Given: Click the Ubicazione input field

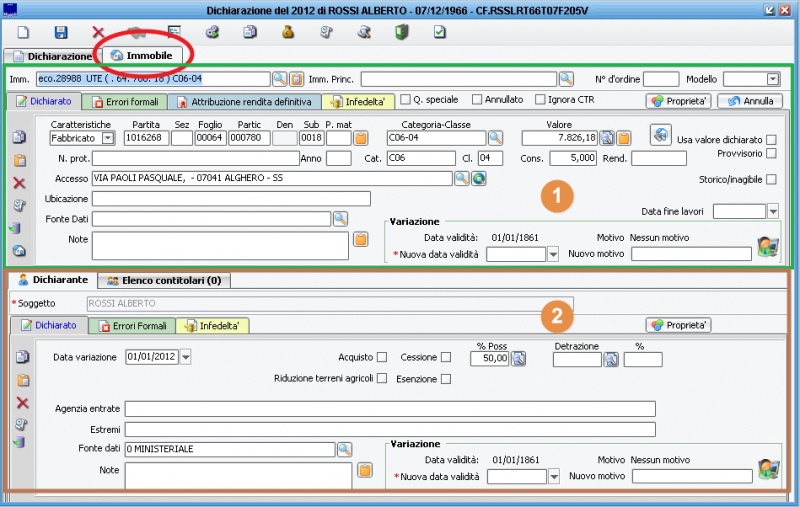Looking at the screenshot, I should (x=230, y=198).
